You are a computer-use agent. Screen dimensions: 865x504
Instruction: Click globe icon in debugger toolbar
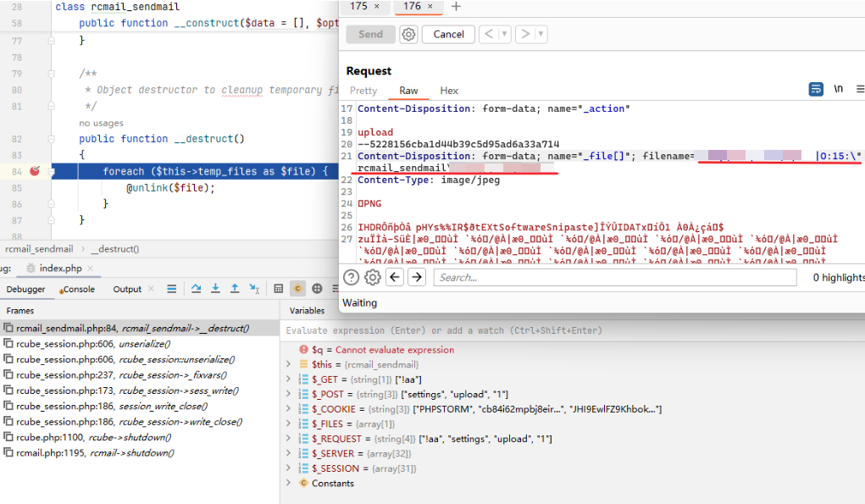(317, 288)
